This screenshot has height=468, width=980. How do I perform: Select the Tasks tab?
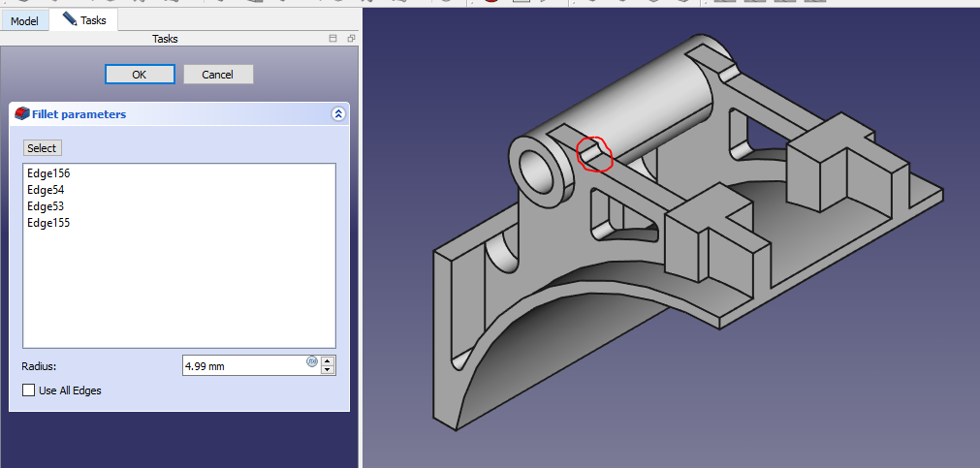(x=84, y=20)
